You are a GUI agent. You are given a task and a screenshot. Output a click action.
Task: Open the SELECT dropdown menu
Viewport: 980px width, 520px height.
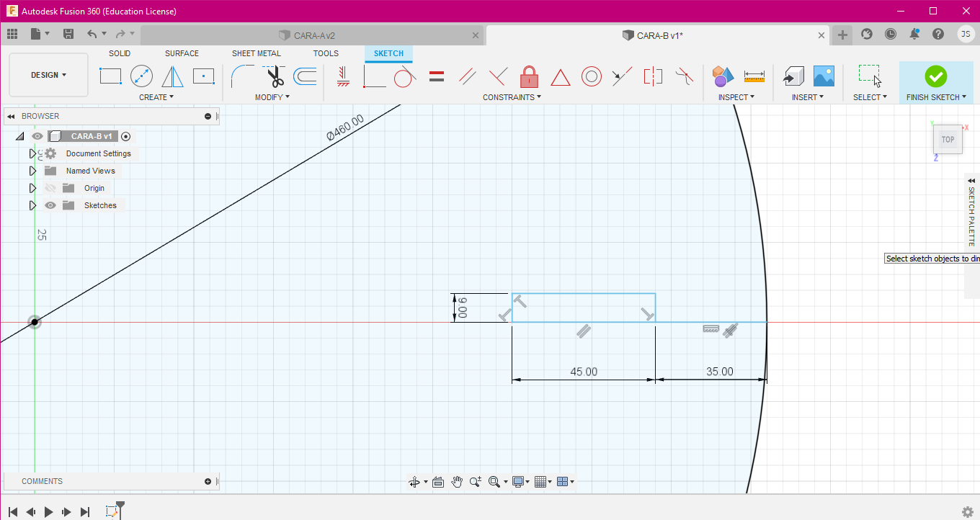coord(870,97)
